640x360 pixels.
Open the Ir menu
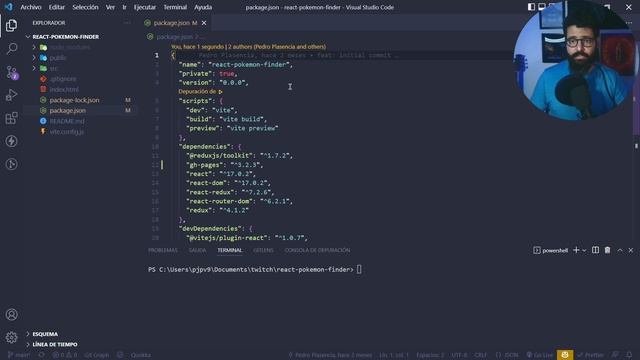(x=124, y=7)
